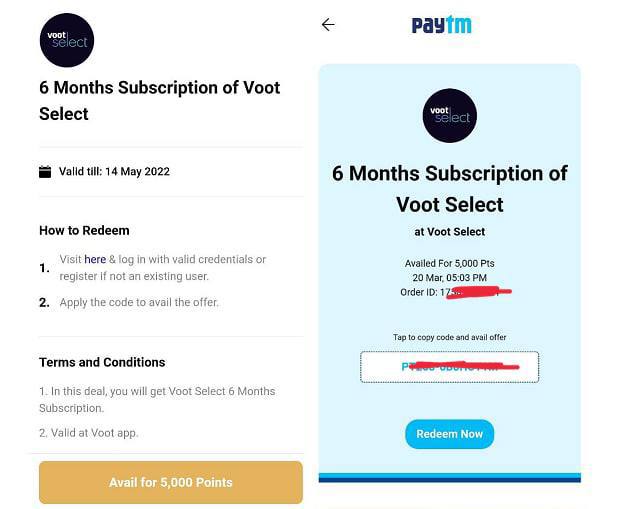Click the 'Valid at Voot app' term
Screen dimensions: 631x509
pos(89,433)
